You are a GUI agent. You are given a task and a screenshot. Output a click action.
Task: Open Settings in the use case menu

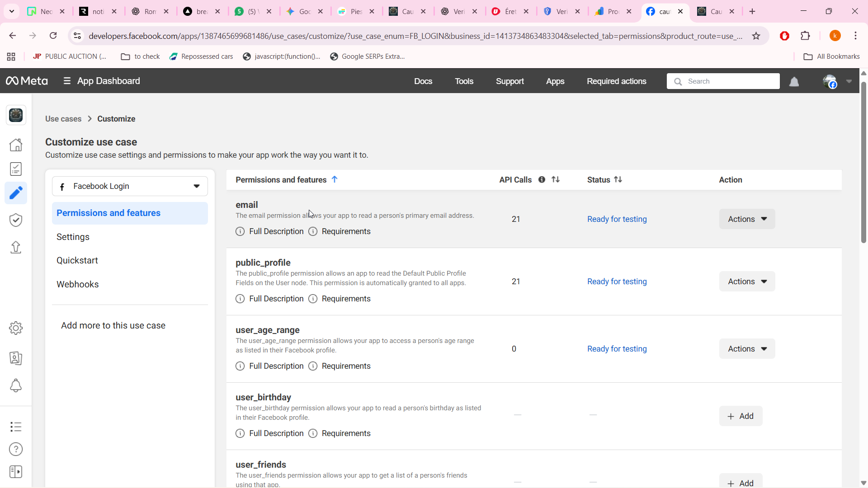click(73, 237)
